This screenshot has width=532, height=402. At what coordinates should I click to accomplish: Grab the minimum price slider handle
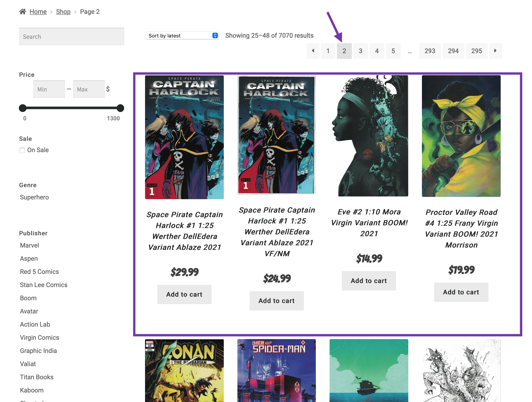23,108
